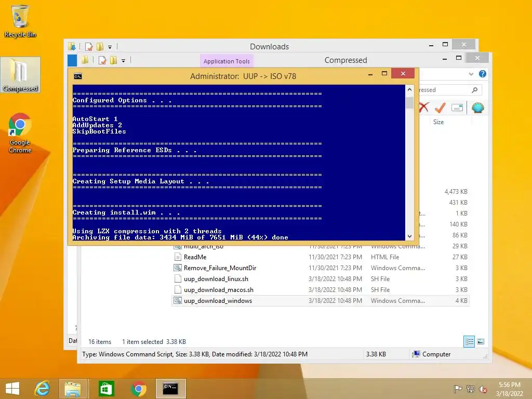Open Downloads quick access toolbar dropdown
The image size is (532, 399).
[110, 47]
